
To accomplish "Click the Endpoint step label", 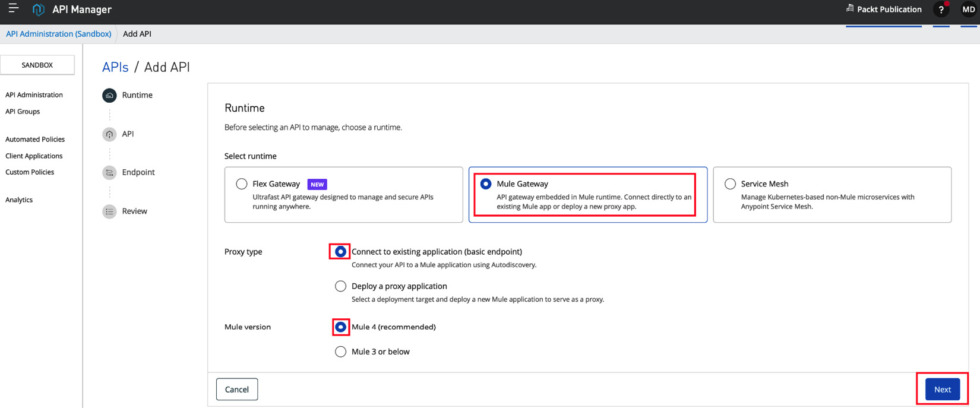I will click(138, 172).
